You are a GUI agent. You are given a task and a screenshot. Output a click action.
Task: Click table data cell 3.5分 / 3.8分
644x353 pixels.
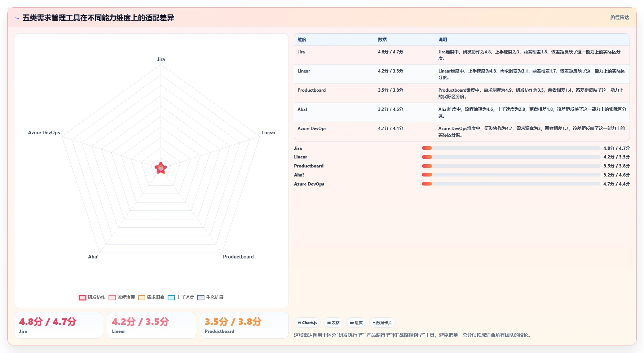click(391, 90)
